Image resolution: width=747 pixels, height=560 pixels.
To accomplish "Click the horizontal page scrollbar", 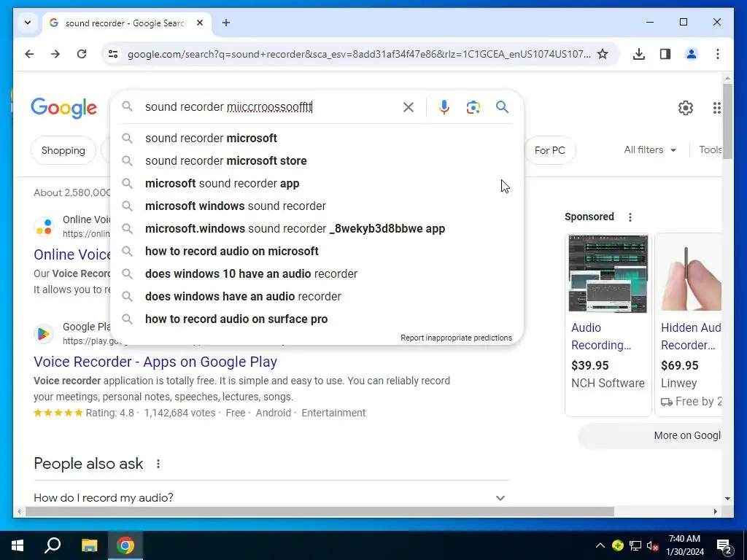I will point(320,511).
